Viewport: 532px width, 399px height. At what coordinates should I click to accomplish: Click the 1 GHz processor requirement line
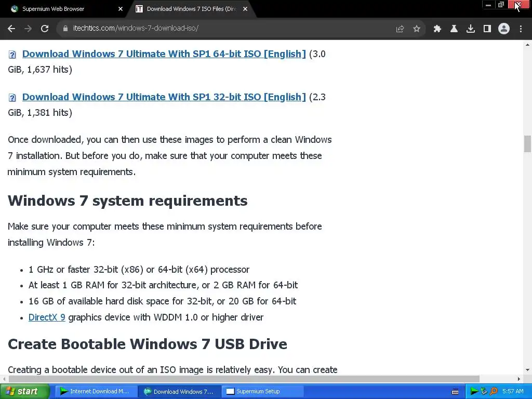click(x=139, y=270)
